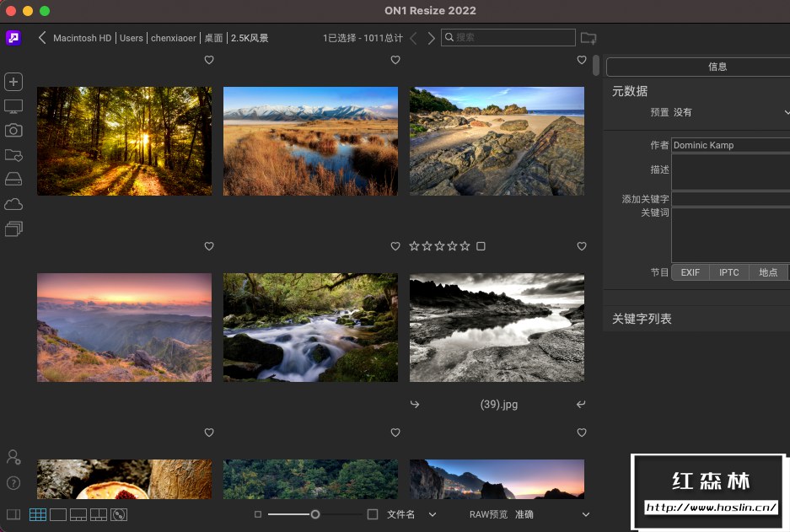The image size is (790, 532).
Task: Click the rotate arrow left of (39).jpg
Action: [415, 404]
